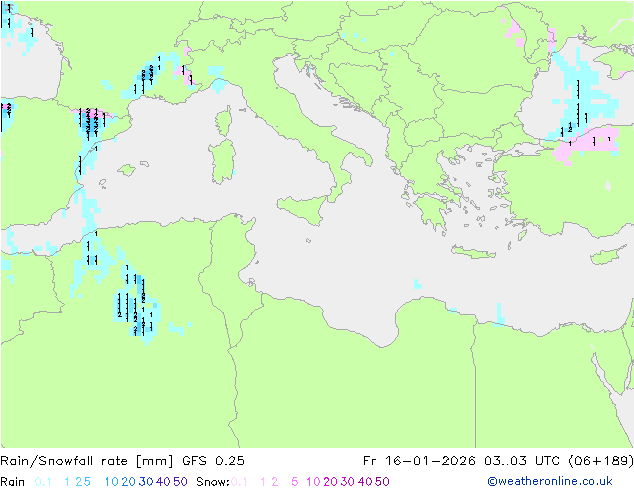Screen dimensions: 634x490
Task: Click the 'Rain/Snowfall rate [mm]' title text
Action: (87, 460)
